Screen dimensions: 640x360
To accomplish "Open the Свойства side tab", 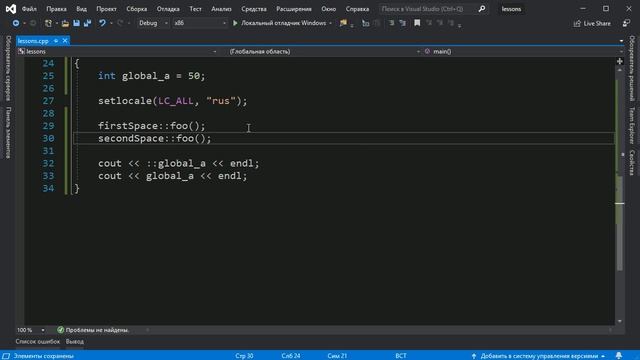I will [x=631, y=162].
